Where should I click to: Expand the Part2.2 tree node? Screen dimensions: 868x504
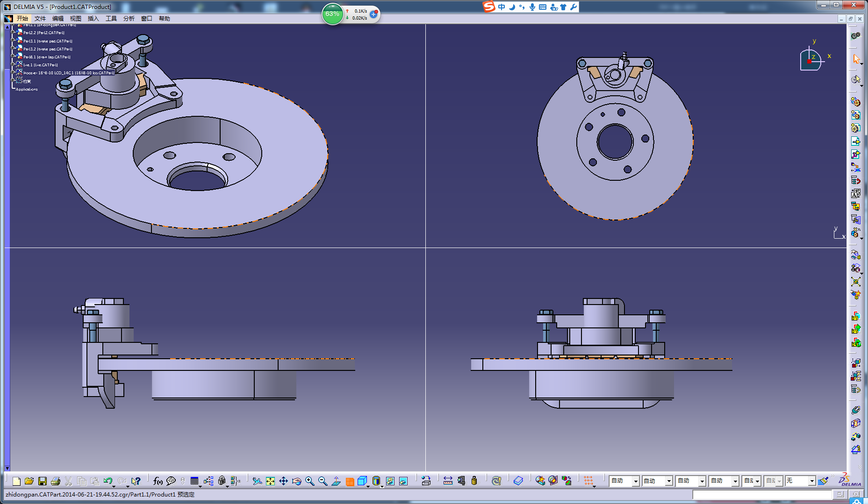[x=14, y=33]
